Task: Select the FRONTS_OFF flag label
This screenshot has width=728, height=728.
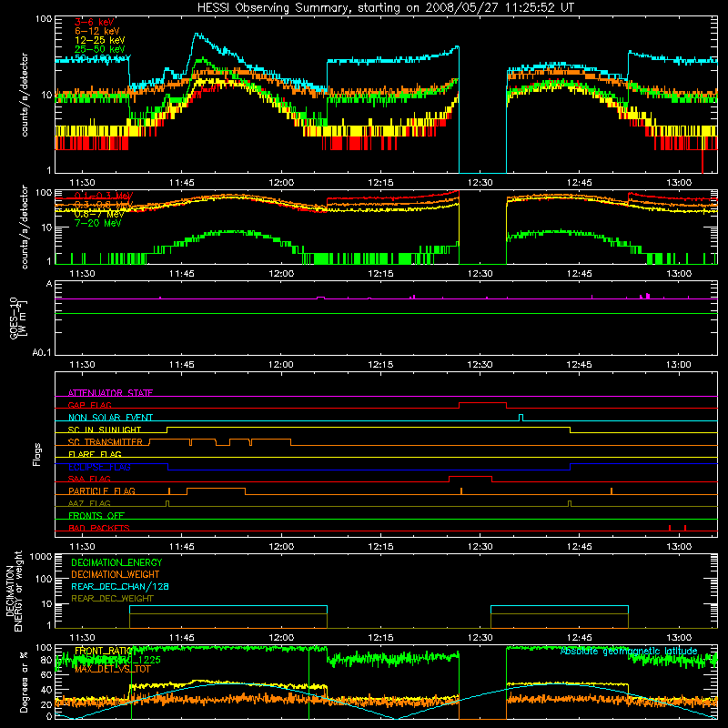Action: [96, 515]
